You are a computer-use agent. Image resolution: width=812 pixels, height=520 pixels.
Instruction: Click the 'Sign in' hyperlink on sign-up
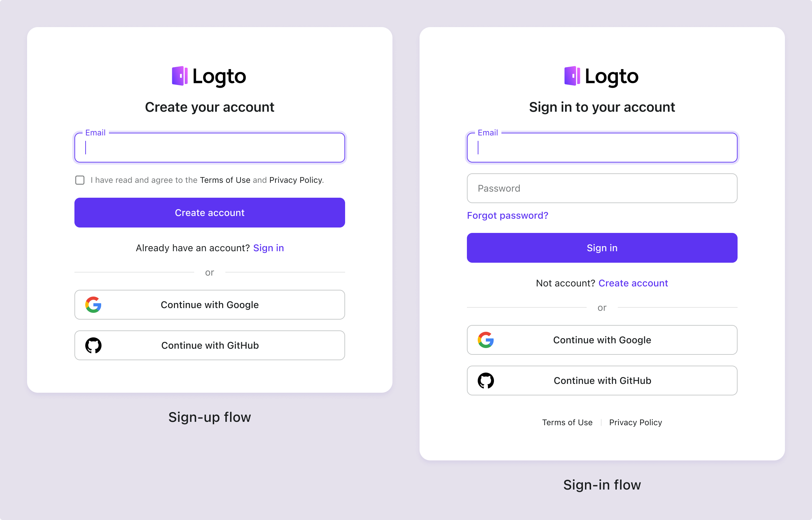(x=268, y=247)
